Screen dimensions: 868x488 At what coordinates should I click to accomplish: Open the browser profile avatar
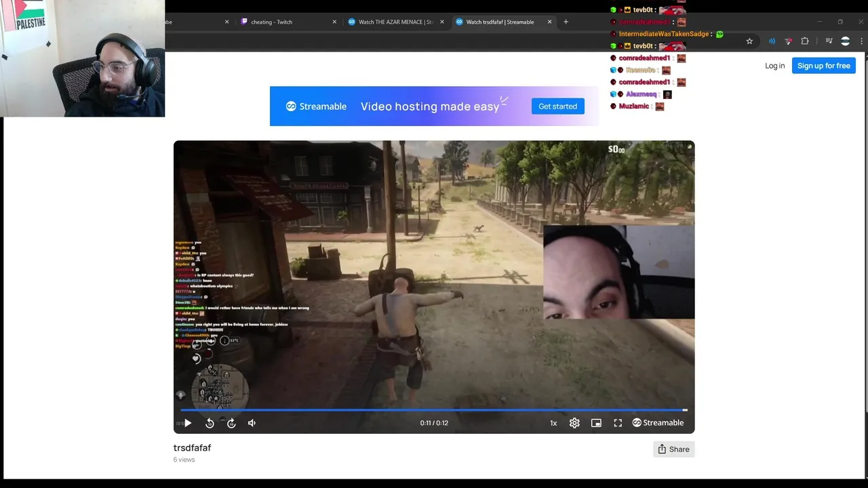(x=845, y=41)
